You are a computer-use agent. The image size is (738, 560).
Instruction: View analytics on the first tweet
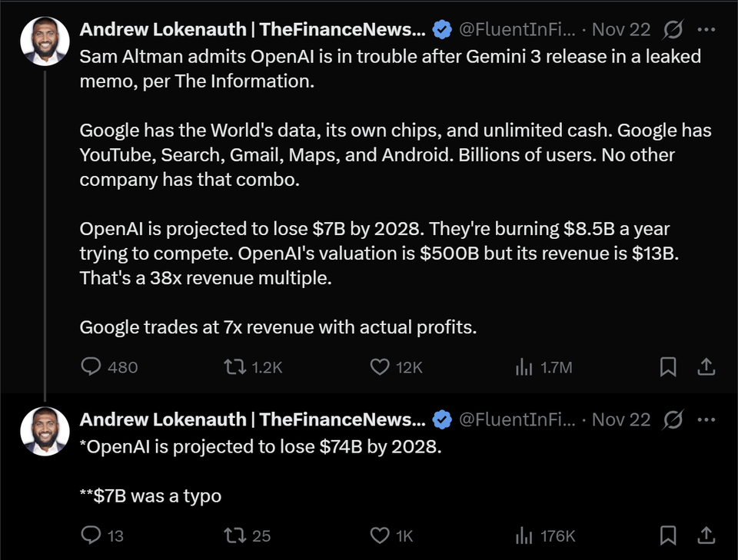[x=524, y=367]
